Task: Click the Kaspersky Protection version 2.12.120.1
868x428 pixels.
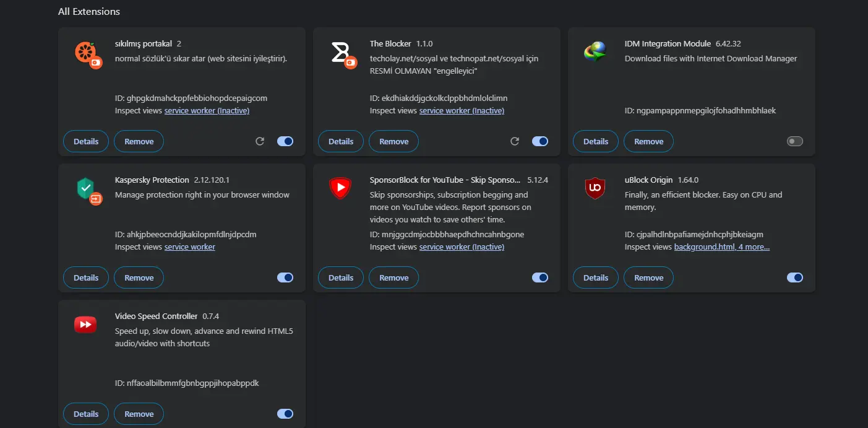Action: tap(212, 180)
